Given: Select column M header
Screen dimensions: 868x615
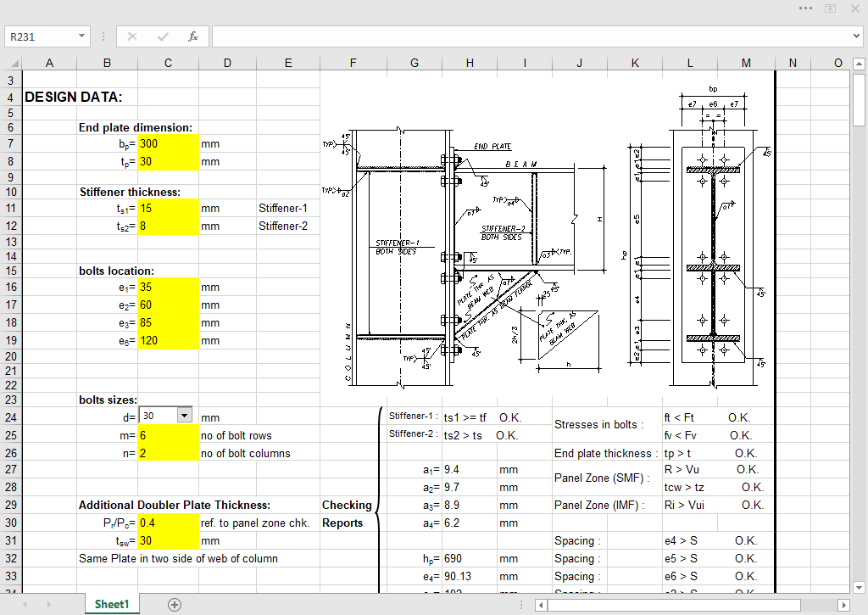Looking at the screenshot, I should point(746,63).
